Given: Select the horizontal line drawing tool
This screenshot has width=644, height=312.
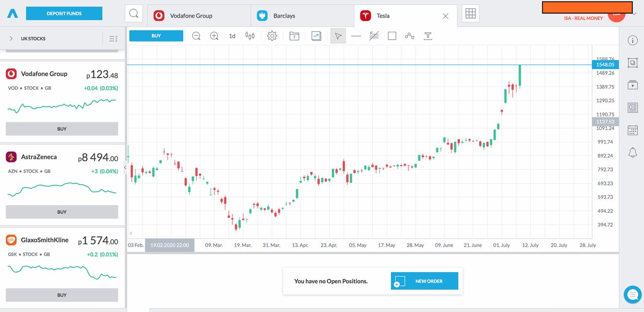Looking at the screenshot, I should [356, 36].
